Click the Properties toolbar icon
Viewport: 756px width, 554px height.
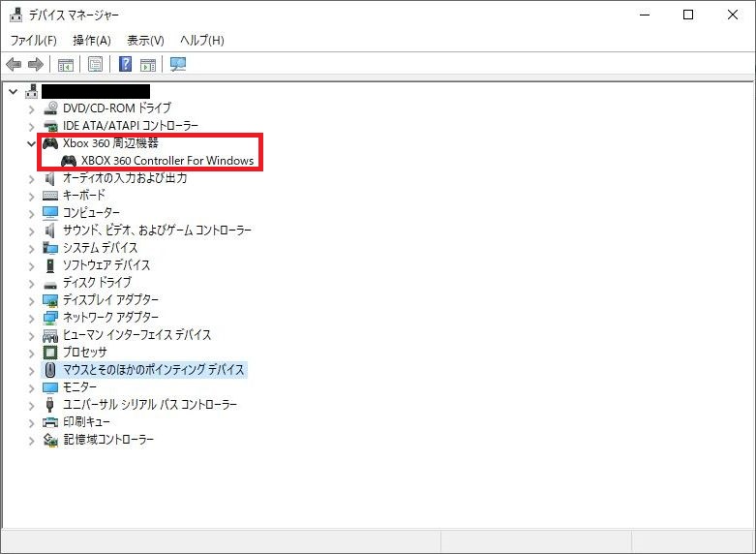96,64
